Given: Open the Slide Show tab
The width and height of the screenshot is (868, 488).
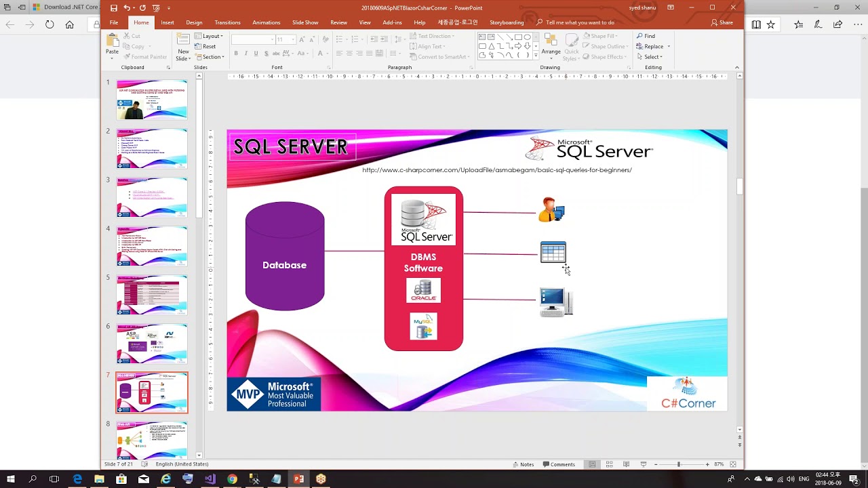Looking at the screenshot, I should coord(305,22).
